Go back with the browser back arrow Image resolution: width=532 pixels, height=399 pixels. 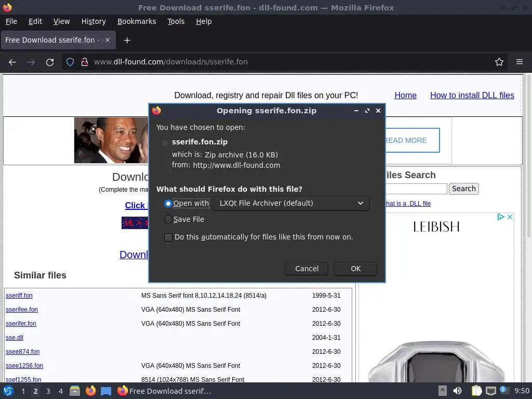coord(12,62)
